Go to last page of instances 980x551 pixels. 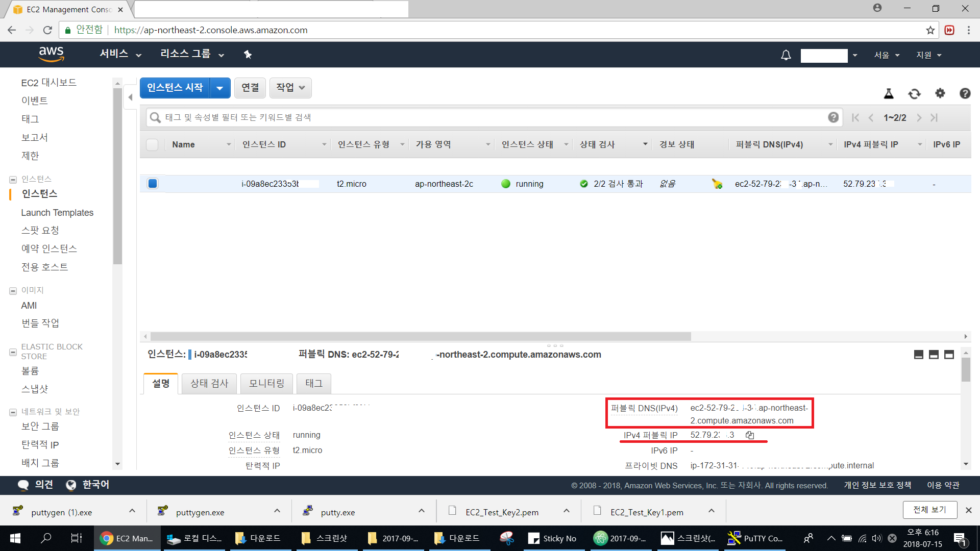(934, 118)
